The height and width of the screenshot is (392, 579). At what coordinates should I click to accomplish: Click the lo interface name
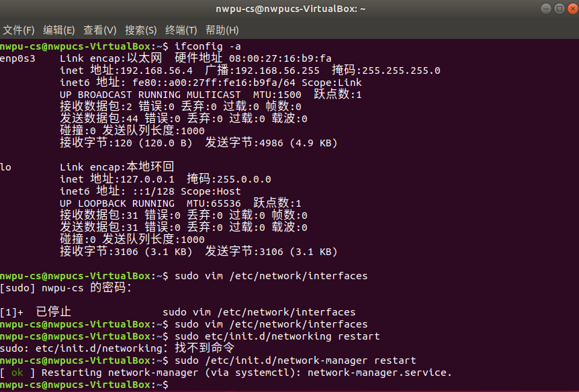click(x=5, y=167)
